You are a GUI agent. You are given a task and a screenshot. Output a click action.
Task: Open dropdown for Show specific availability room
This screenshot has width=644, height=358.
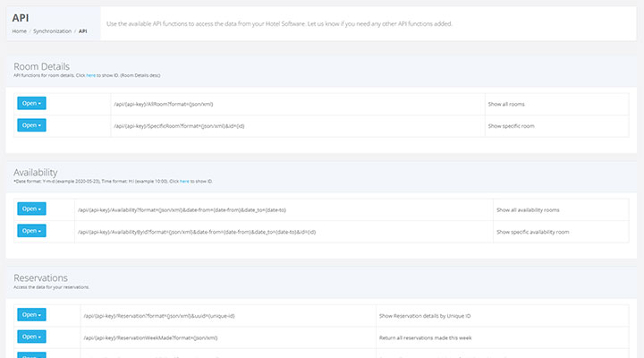pyautogui.click(x=31, y=231)
